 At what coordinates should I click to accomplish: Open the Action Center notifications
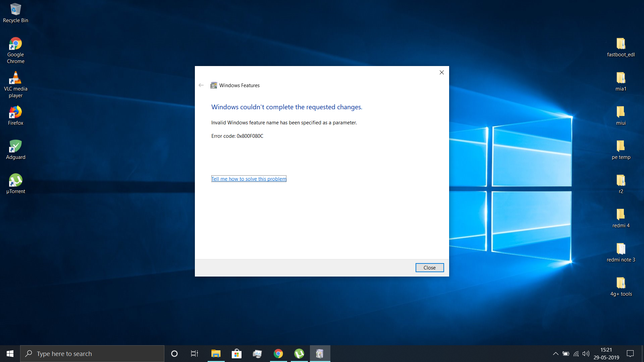click(630, 354)
